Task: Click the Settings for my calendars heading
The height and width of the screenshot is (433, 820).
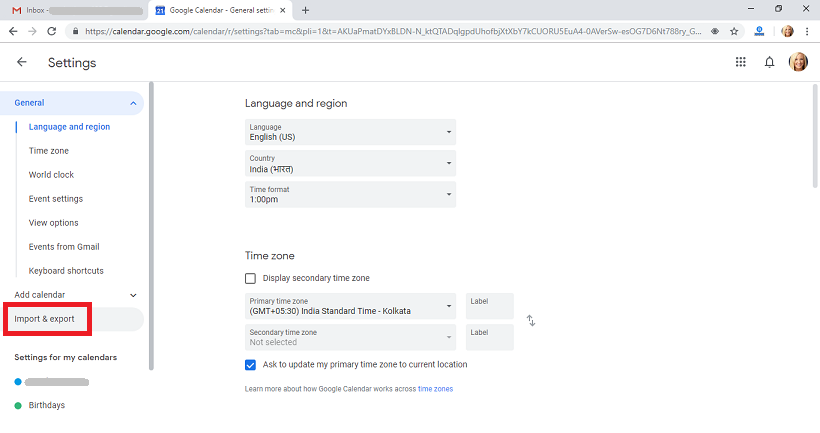Action: [65, 357]
